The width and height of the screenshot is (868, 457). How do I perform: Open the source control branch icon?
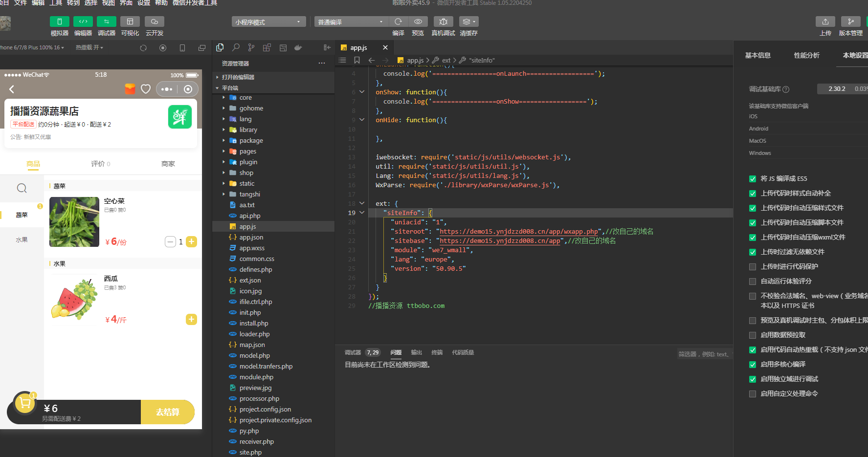click(251, 47)
